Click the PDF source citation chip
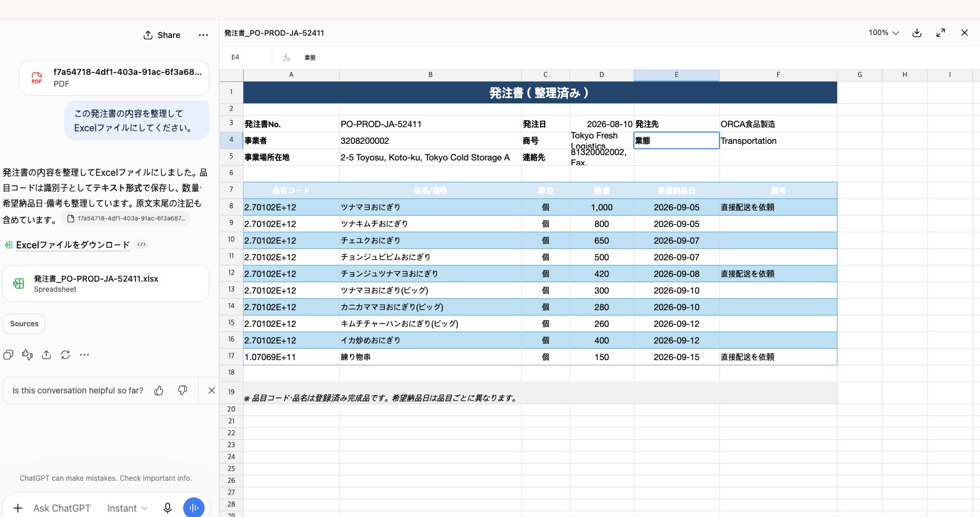The width and height of the screenshot is (980, 517). (x=127, y=219)
